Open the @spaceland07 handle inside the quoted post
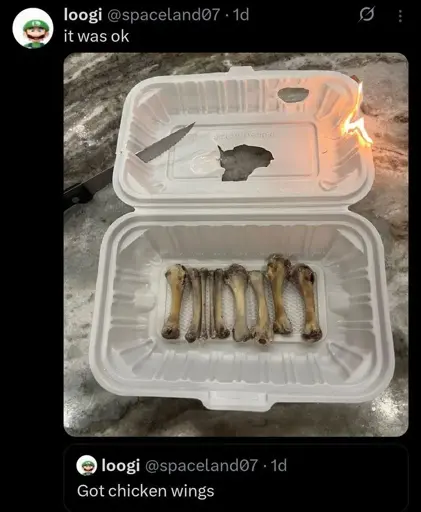Viewport: 421px width, 512px height. pyautogui.click(x=200, y=465)
